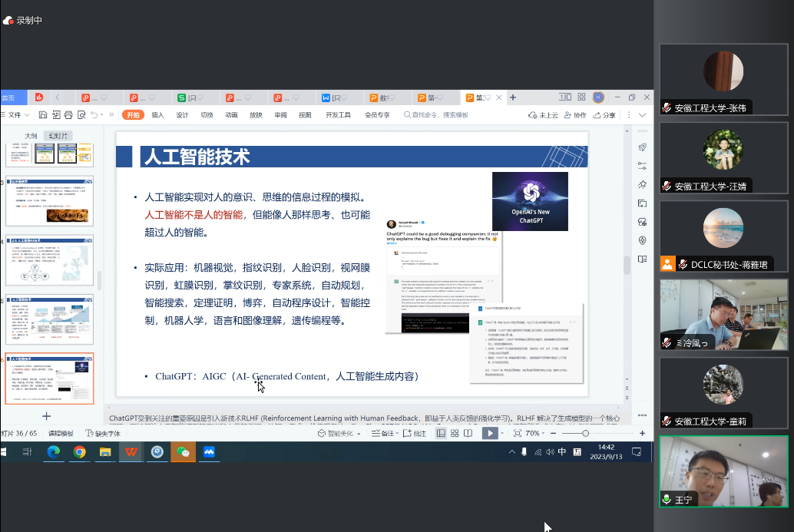Screen dimensions: 794x532
Task: Click the 分享 share button
Action: pos(604,115)
